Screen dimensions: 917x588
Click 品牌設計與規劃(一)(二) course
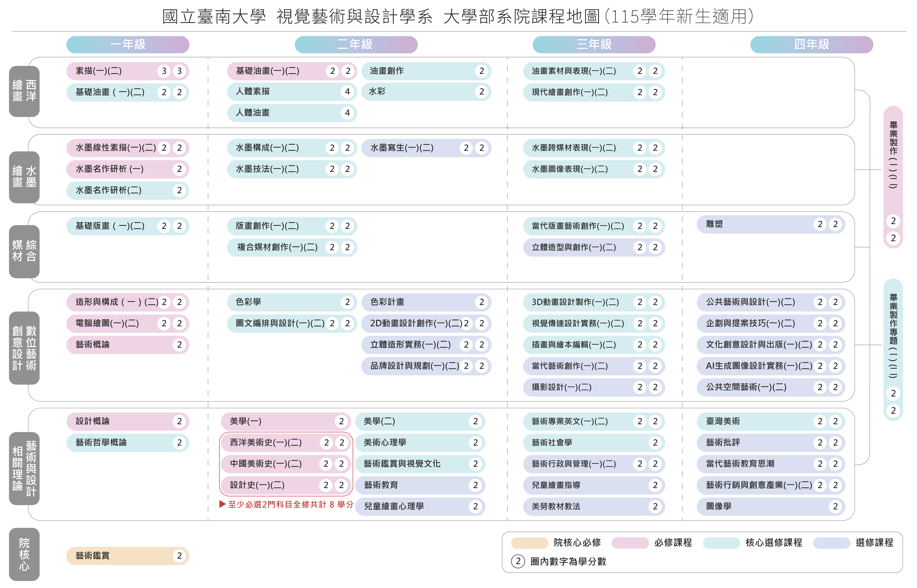click(x=426, y=366)
